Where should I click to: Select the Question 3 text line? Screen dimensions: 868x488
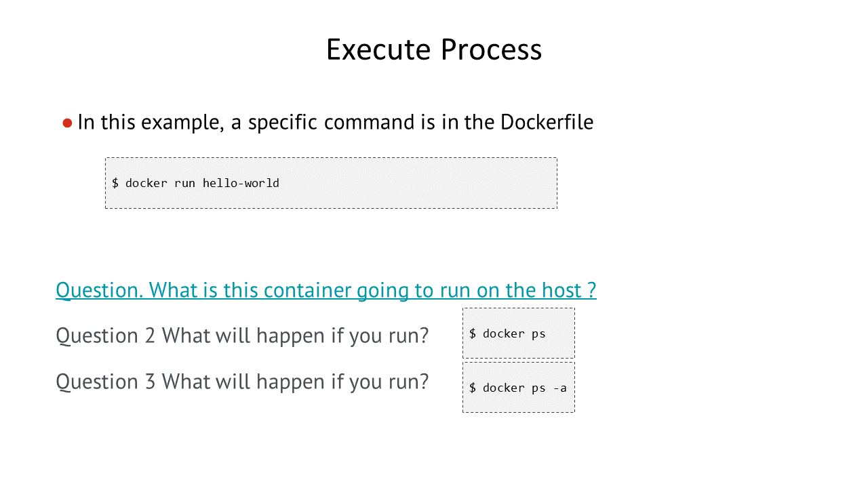pos(242,382)
